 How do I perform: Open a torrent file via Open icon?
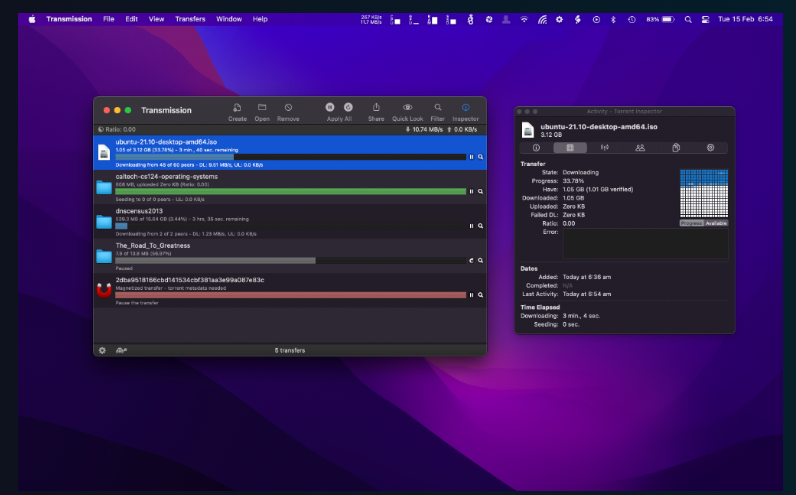(262, 107)
